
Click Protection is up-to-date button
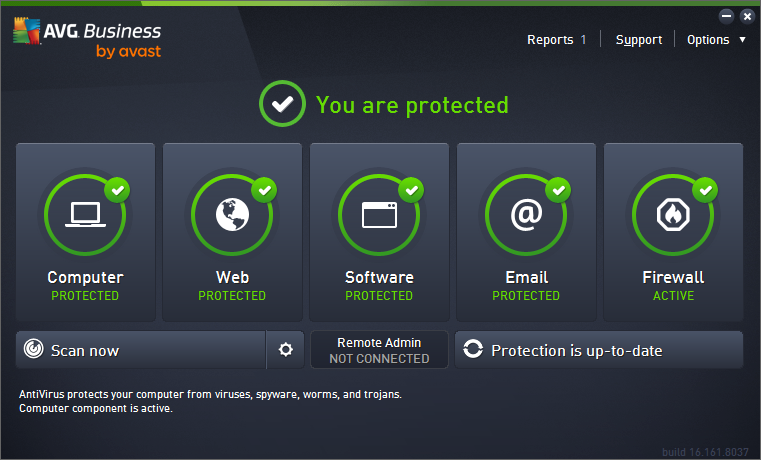pos(599,350)
